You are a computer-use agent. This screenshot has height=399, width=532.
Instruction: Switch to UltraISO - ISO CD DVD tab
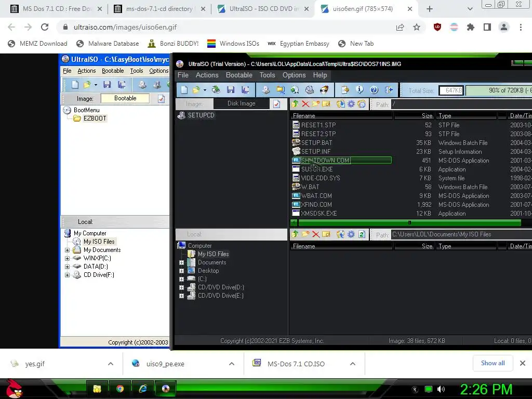pyautogui.click(x=263, y=9)
